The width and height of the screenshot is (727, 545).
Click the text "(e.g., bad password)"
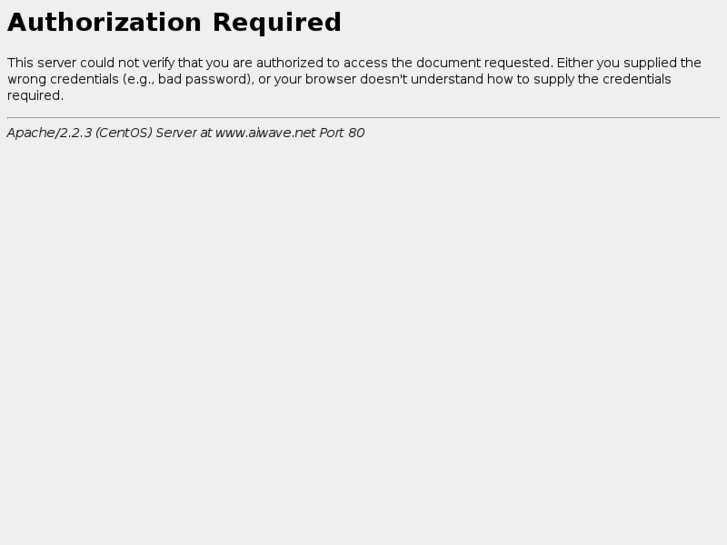tap(188, 79)
